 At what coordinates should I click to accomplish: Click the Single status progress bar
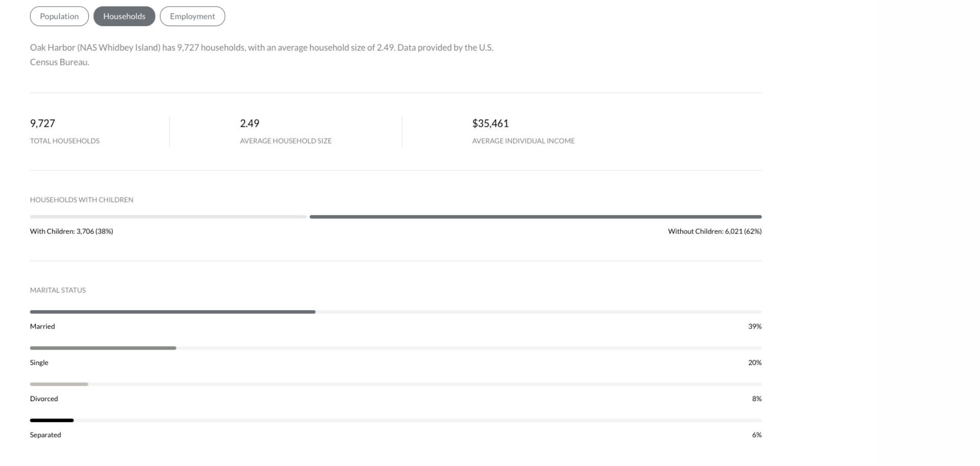(x=103, y=348)
